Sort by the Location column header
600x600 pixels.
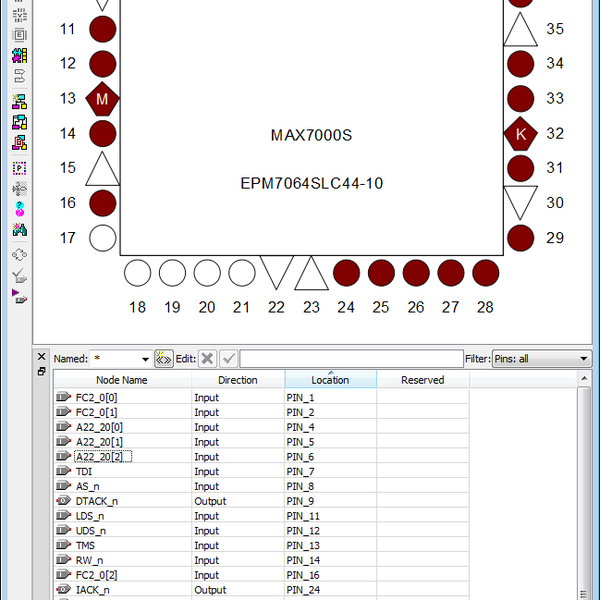point(331,380)
